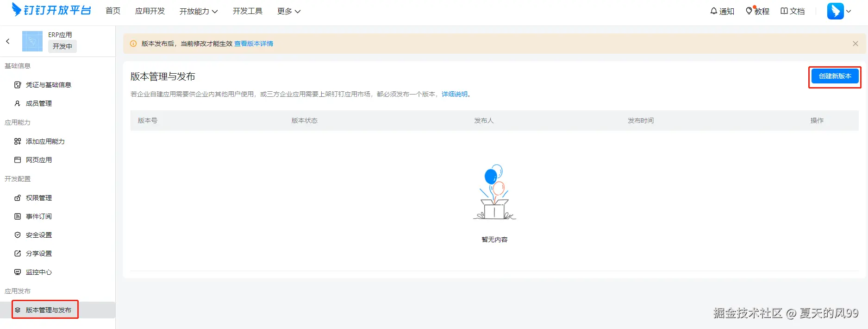
Task: Go back using the left arrow
Action: pyautogui.click(x=8, y=41)
